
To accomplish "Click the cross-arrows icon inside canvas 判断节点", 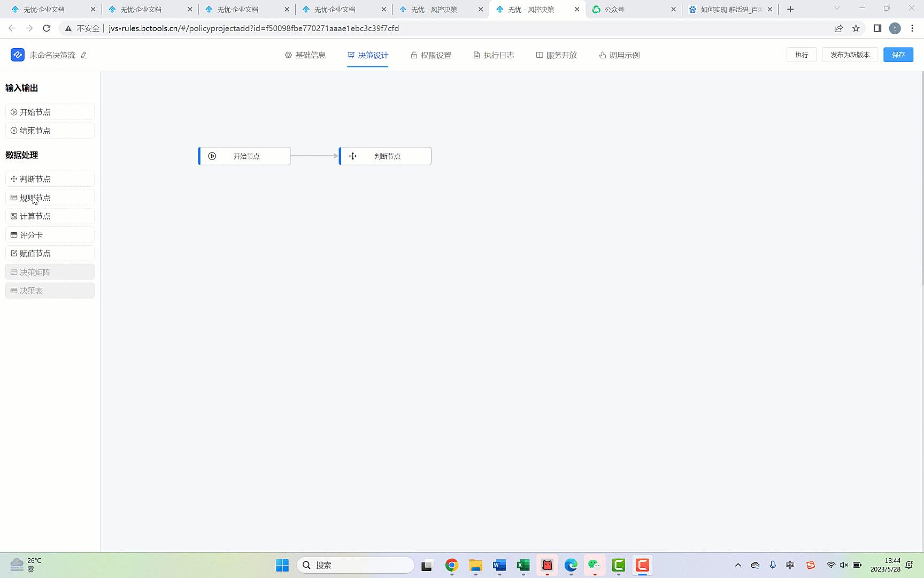I will [353, 156].
